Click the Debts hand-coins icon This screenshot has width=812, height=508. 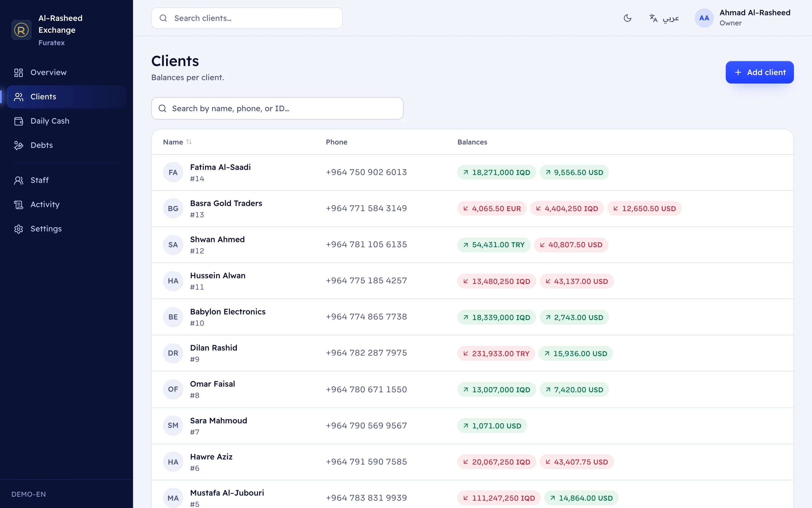coord(18,145)
